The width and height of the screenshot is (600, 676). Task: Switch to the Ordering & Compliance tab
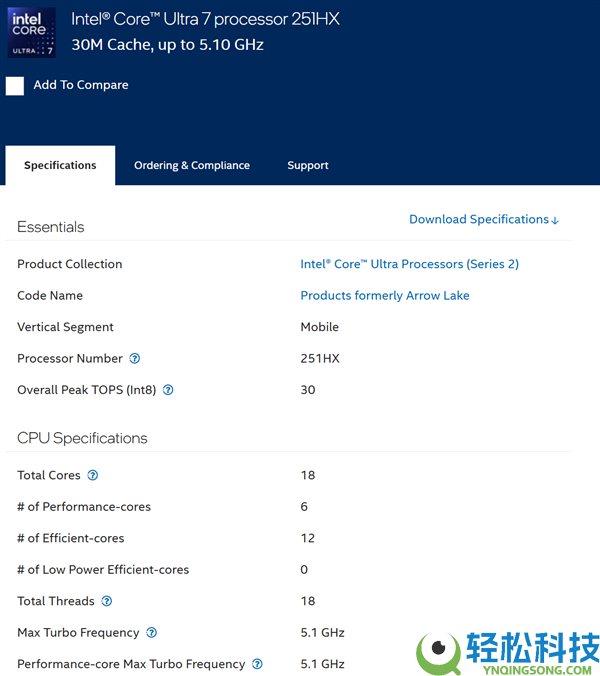192,166
